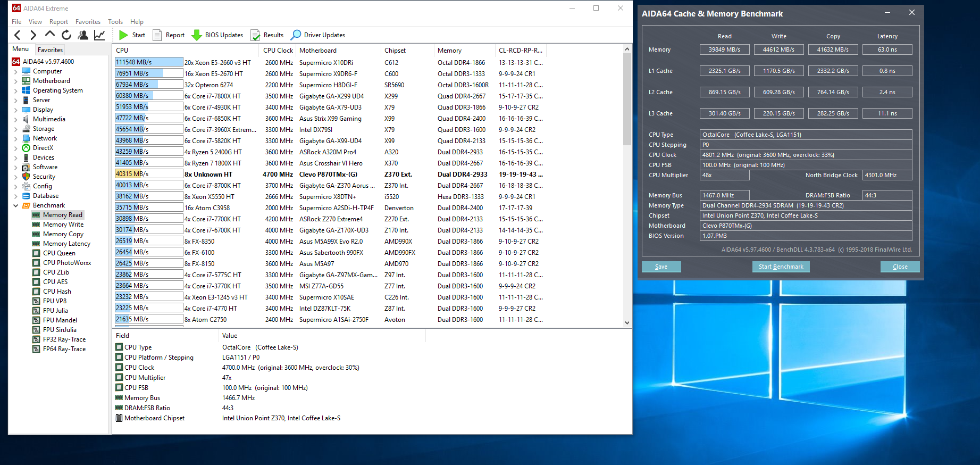
Task: Start the benchmark with the green Start button
Action: [x=132, y=35]
